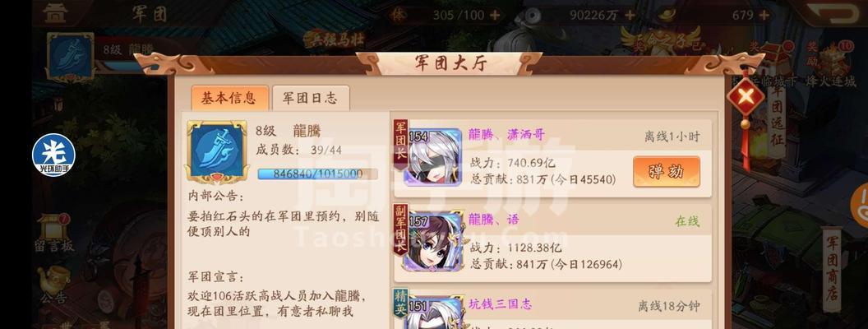The image size is (868, 329).
Task: Add ingots with plus beside 679
Action: coord(764,15)
